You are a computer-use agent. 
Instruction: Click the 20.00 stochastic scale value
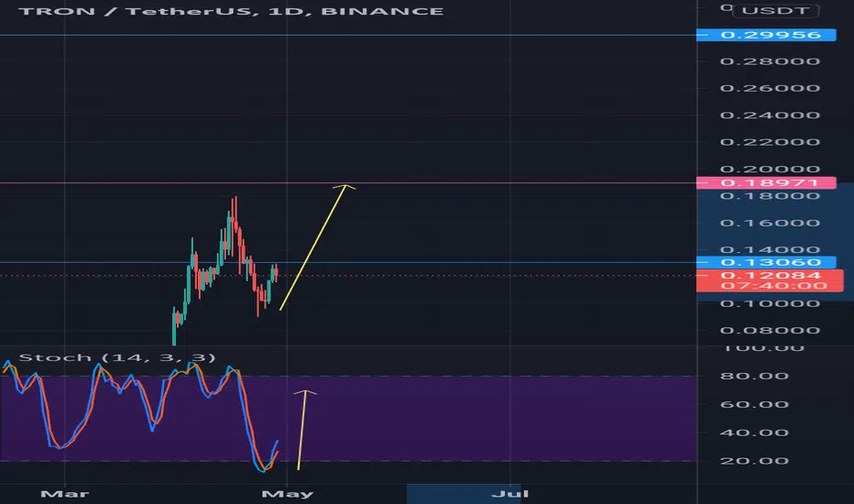(754, 461)
